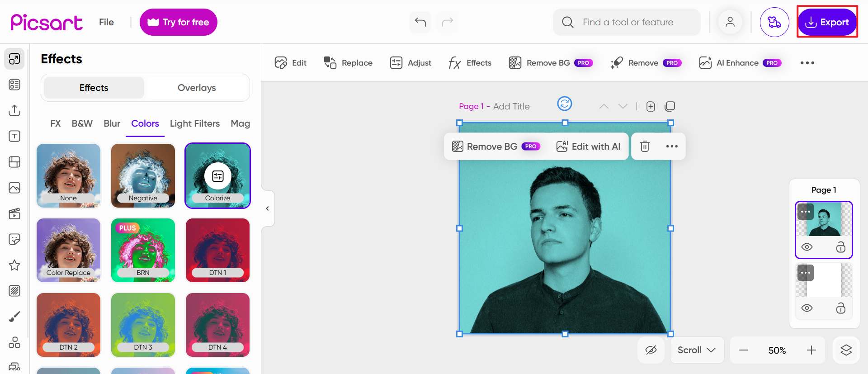868x374 pixels.
Task: Toggle the hidden-eye preview button
Action: point(651,350)
